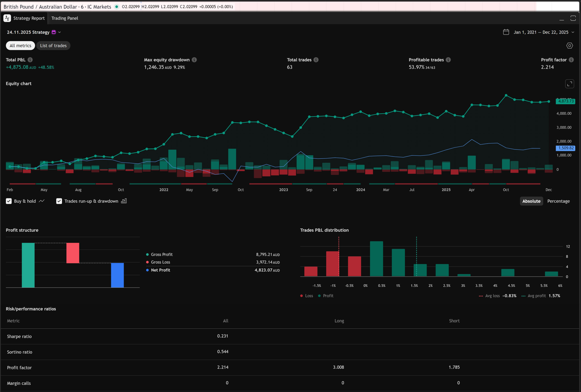The image size is (581, 392).
Task: Click the Max equity drawdown info icon
Action: point(194,60)
